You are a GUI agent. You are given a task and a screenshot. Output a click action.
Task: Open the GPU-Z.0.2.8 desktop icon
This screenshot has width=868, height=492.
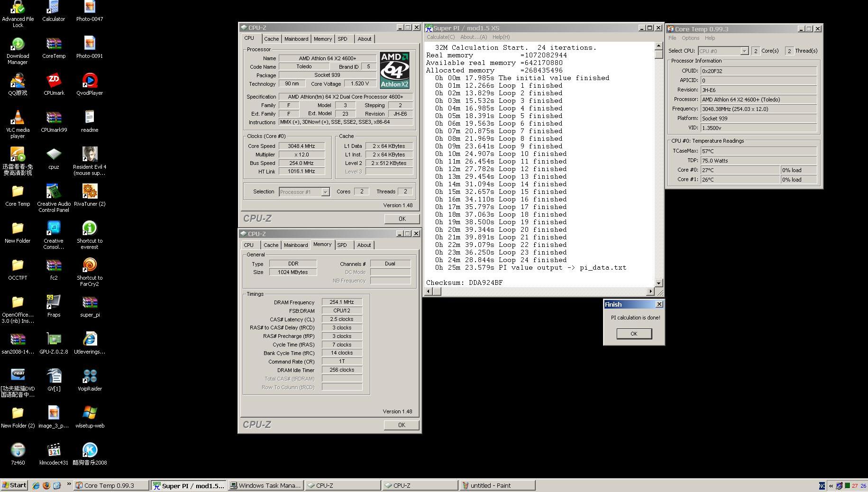54,343
